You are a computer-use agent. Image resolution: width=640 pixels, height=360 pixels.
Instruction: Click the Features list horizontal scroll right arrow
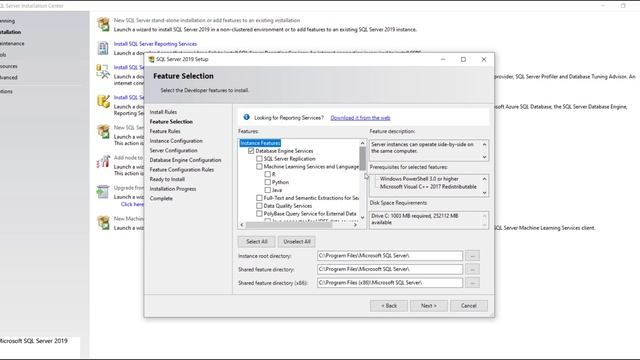(x=355, y=224)
